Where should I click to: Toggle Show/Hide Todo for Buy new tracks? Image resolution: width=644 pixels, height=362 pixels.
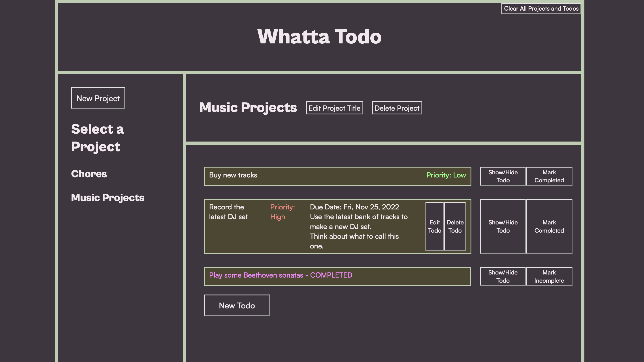[x=503, y=176]
